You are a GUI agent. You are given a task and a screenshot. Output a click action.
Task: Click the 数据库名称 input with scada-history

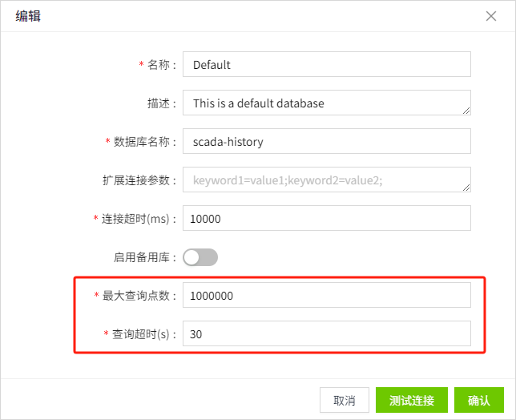[326, 142]
